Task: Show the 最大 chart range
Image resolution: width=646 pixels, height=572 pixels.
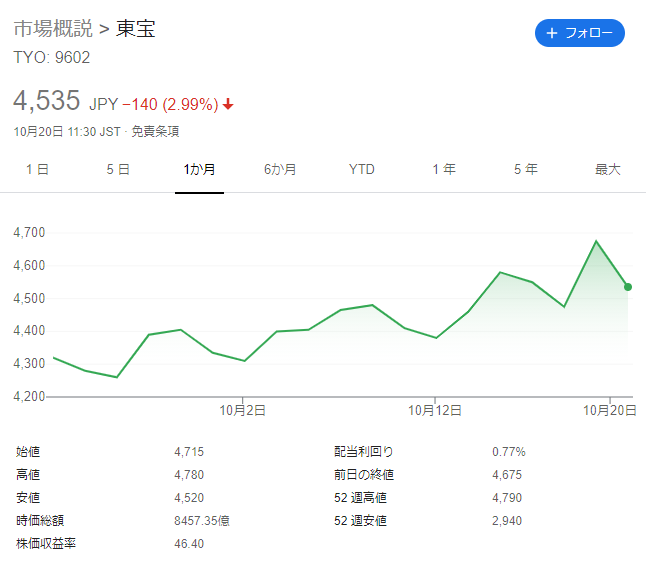Action: pyautogui.click(x=608, y=169)
